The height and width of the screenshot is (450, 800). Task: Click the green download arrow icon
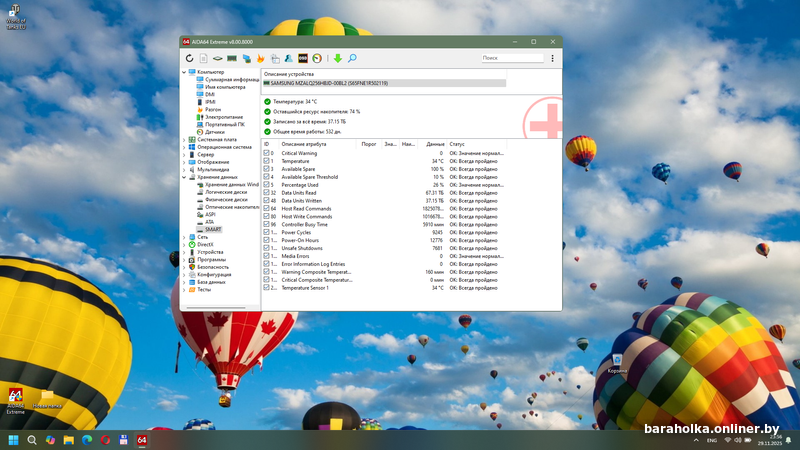point(337,59)
